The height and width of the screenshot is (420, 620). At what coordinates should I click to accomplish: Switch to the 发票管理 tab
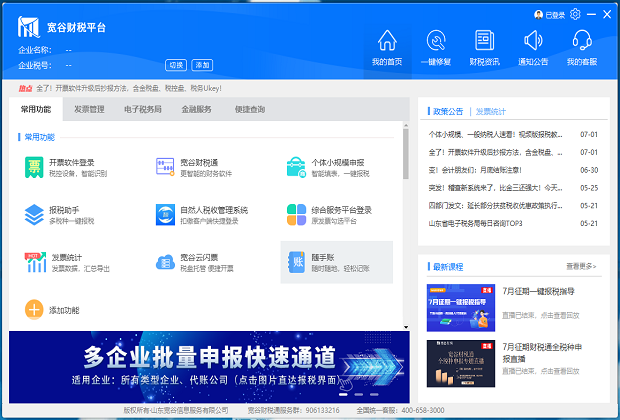click(89, 109)
